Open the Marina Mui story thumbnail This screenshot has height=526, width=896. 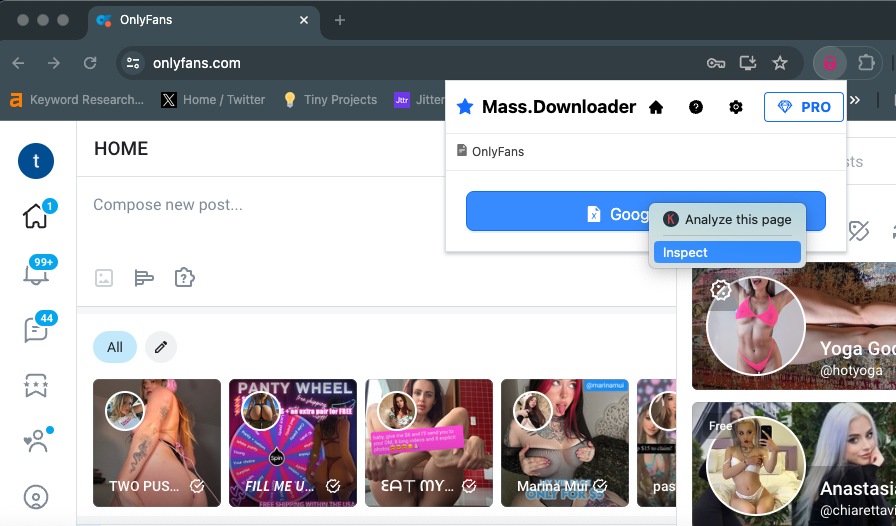[x=565, y=443]
